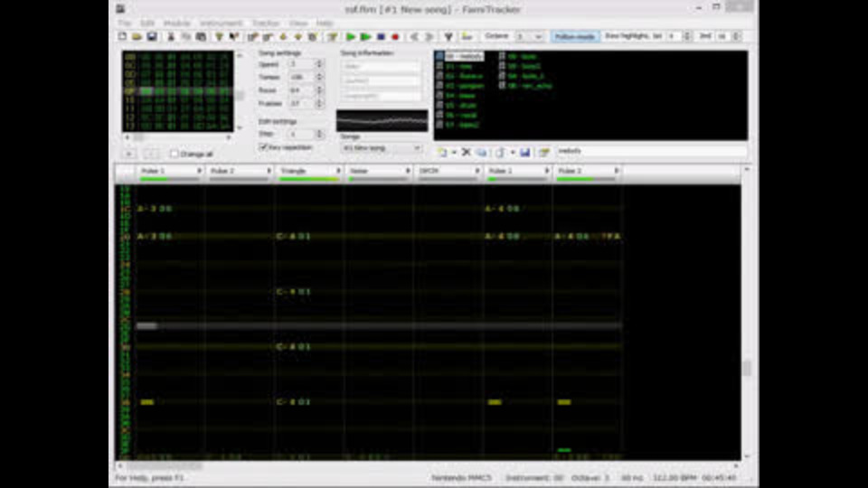Move frame down with arrow icon
This screenshot has width=868, height=488.
(283, 36)
